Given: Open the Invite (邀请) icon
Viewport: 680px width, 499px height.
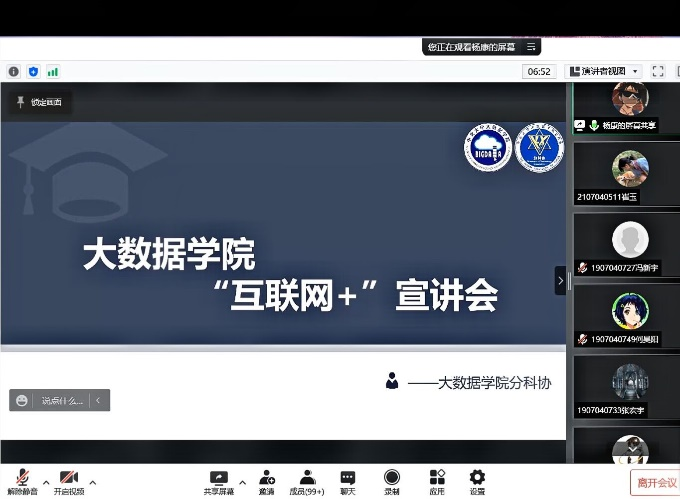Looking at the screenshot, I should [267, 479].
